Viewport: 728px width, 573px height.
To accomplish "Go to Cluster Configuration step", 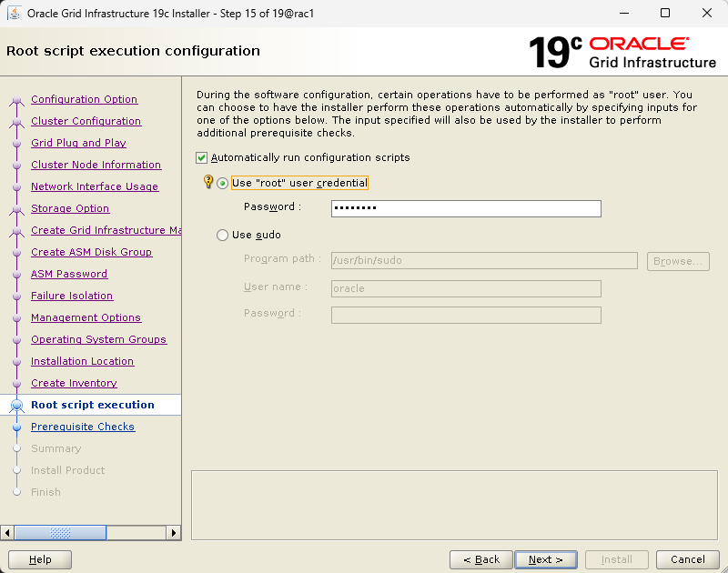I will coord(86,121).
